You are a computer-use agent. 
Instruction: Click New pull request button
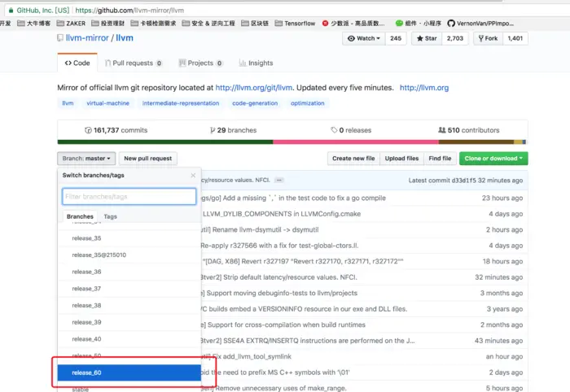pyautogui.click(x=148, y=159)
